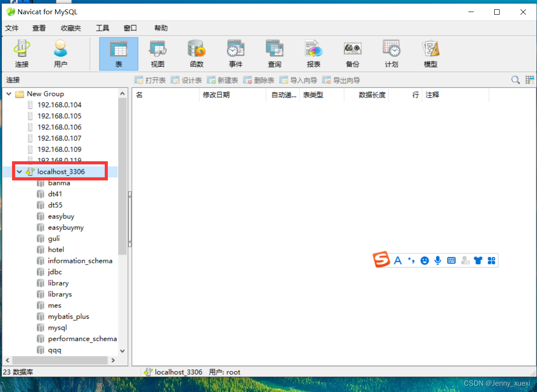
Task: Select the localhost_3306 connection
Action: click(x=61, y=171)
